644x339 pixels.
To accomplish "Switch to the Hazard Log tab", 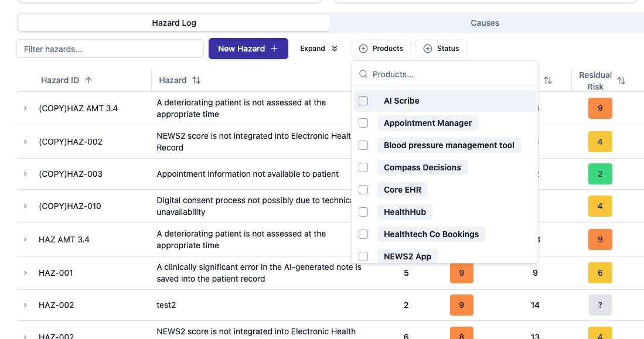I will (x=174, y=23).
